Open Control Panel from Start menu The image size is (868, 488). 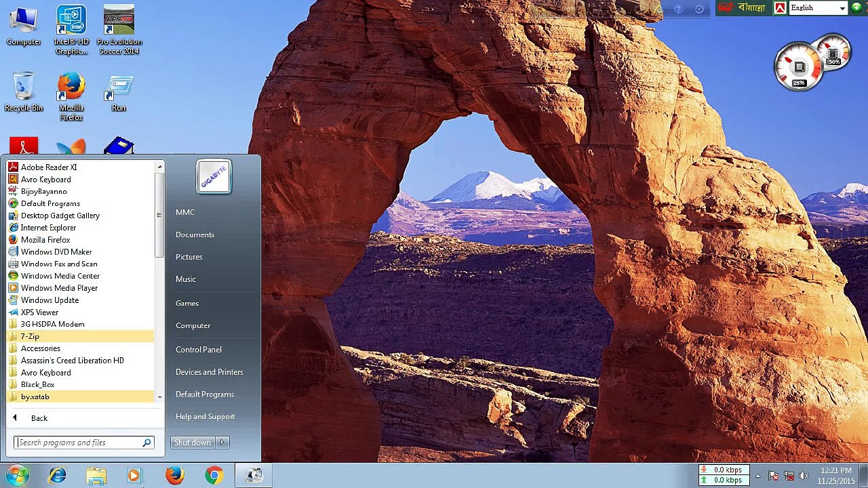point(199,350)
